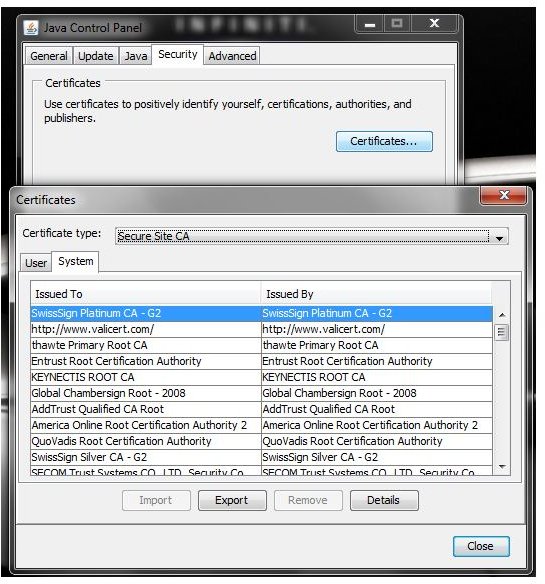545x584 pixels.
Task: Click the scroll up arrow of certificate list
Action: (x=502, y=315)
